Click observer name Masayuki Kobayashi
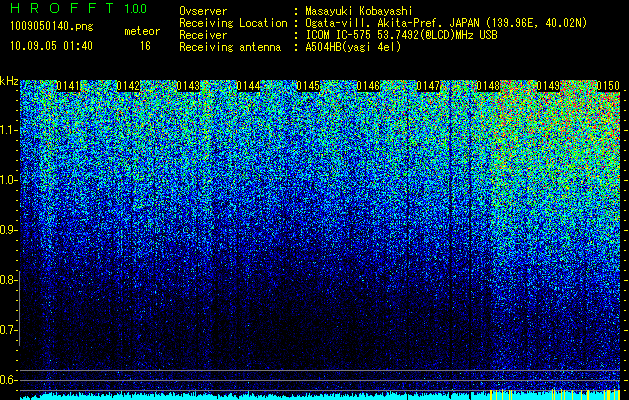This screenshot has width=629, height=400. pos(359,11)
